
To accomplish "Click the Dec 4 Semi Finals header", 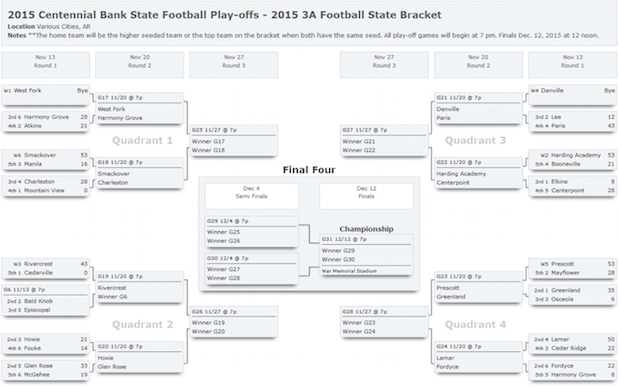I will (x=251, y=196).
